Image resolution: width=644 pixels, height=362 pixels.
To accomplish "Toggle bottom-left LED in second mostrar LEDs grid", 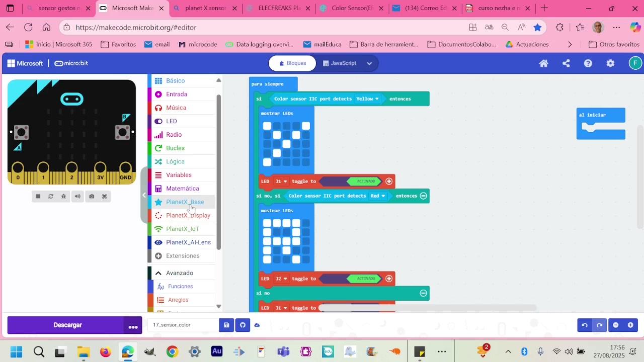I will [267, 259].
